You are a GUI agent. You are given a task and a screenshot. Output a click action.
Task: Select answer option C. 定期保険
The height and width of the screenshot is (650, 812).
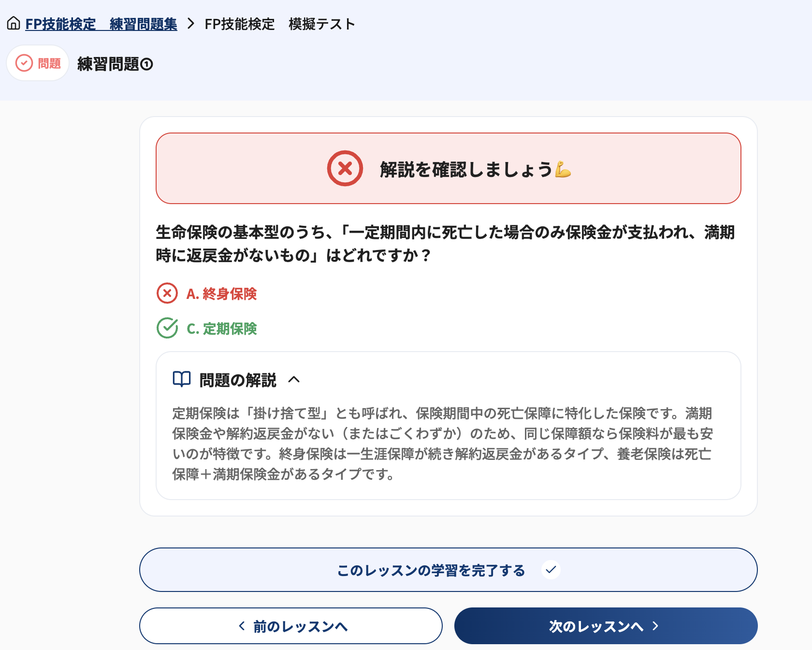pyautogui.click(x=221, y=328)
